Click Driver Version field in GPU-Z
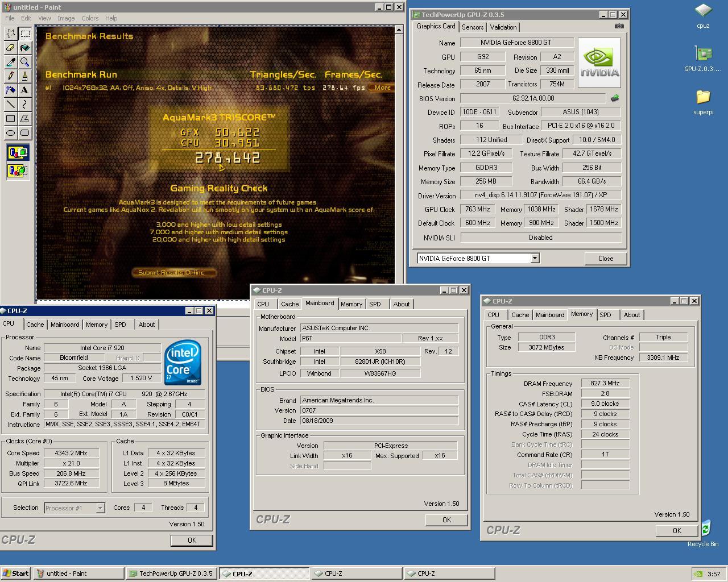The height and width of the screenshot is (582, 728). [x=541, y=195]
